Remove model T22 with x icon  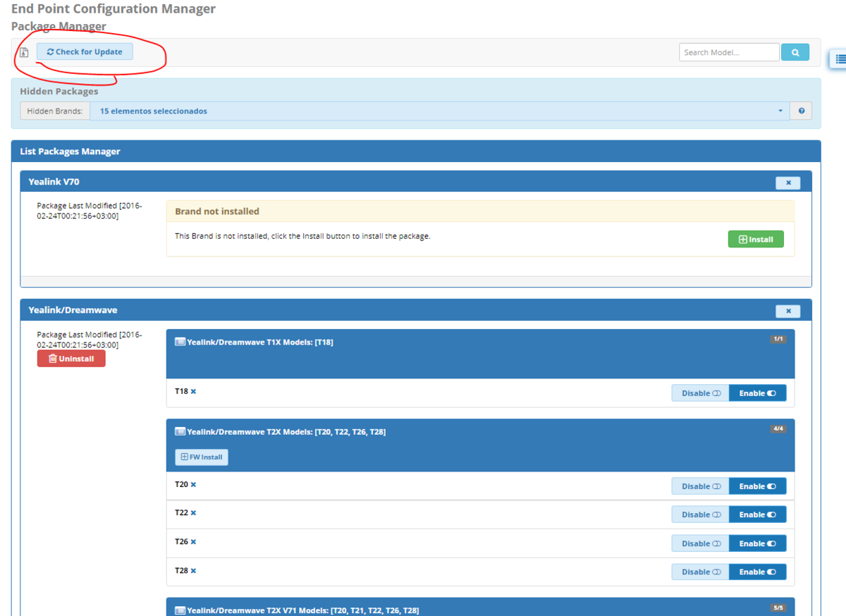coord(193,512)
